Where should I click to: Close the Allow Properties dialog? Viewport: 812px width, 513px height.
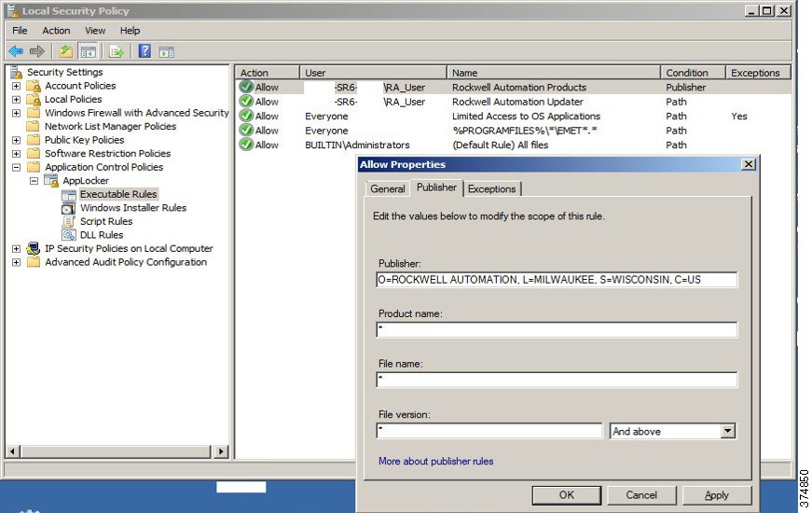(x=749, y=164)
